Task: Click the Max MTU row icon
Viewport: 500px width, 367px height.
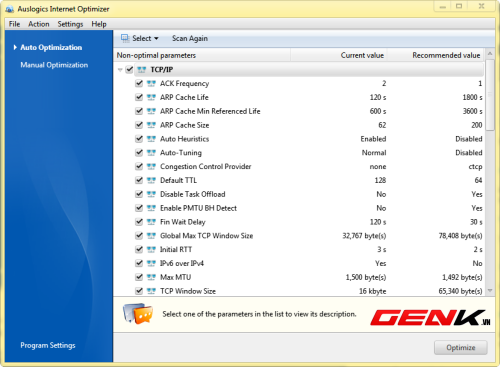Action: [x=151, y=277]
